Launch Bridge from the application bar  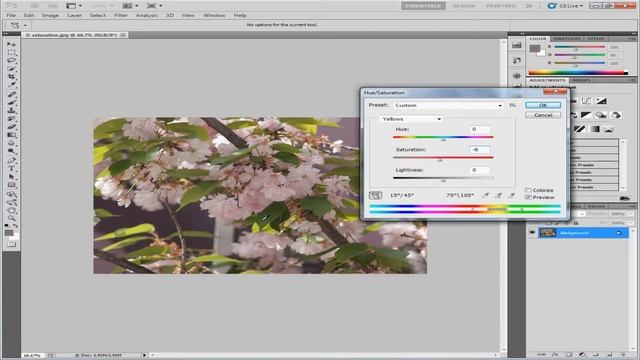tap(35, 6)
